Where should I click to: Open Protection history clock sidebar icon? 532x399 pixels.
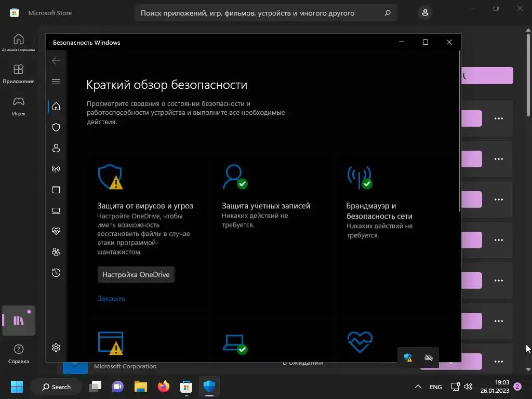[x=56, y=273]
